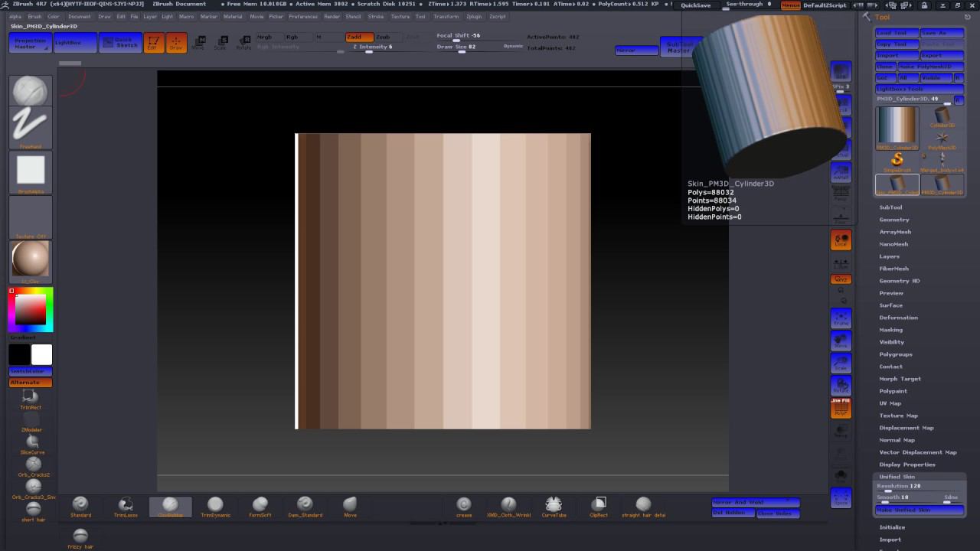Select the TrimDynamic brush
Image resolution: width=980 pixels, height=551 pixels.
click(x=215, y=504)
